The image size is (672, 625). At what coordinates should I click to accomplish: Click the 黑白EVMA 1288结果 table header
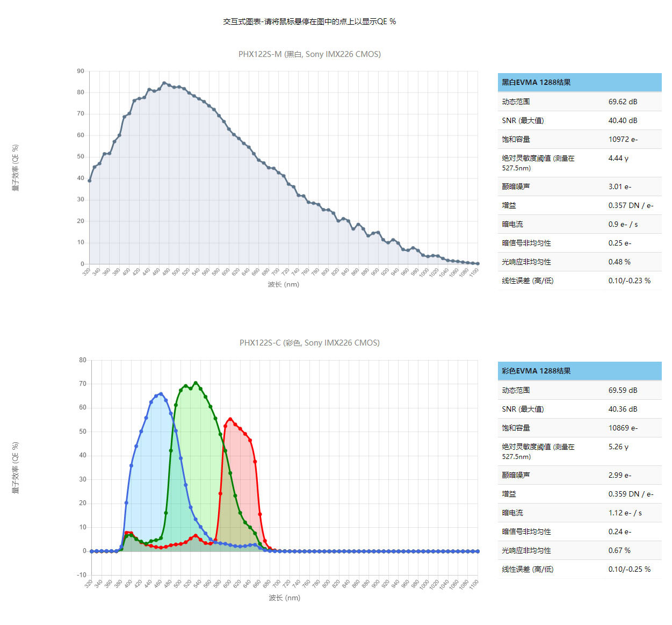(x=536, y=82)
